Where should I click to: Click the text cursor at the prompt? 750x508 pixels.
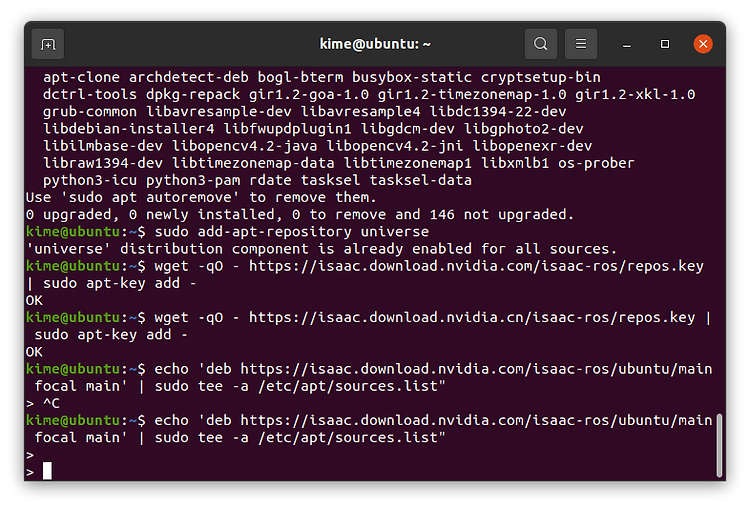(x=47, y=471)
